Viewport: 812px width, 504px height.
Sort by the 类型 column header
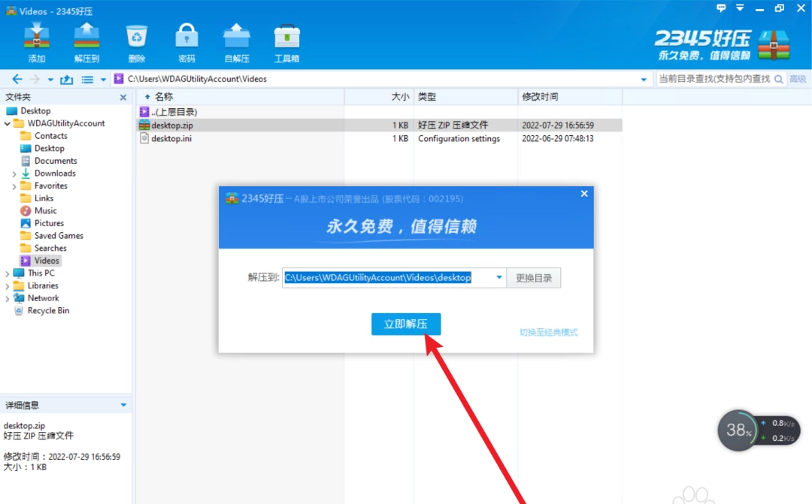pos(465,97)
